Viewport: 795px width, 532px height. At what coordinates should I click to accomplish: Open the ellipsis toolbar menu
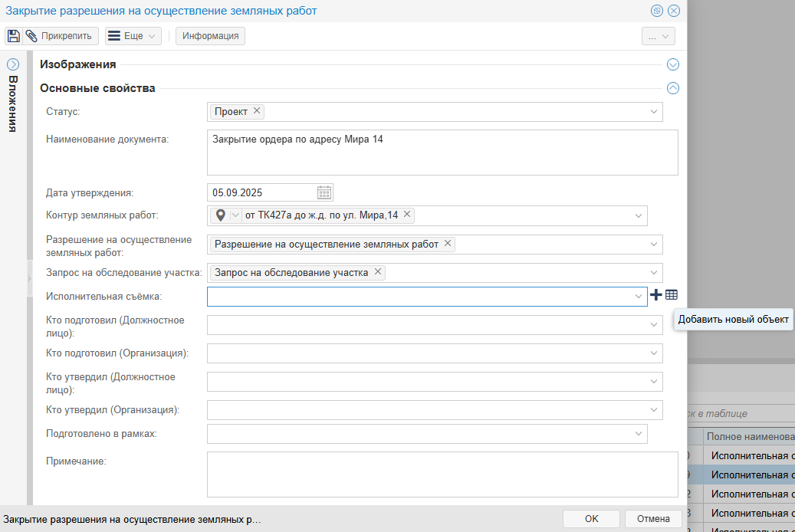click(658, 36)
